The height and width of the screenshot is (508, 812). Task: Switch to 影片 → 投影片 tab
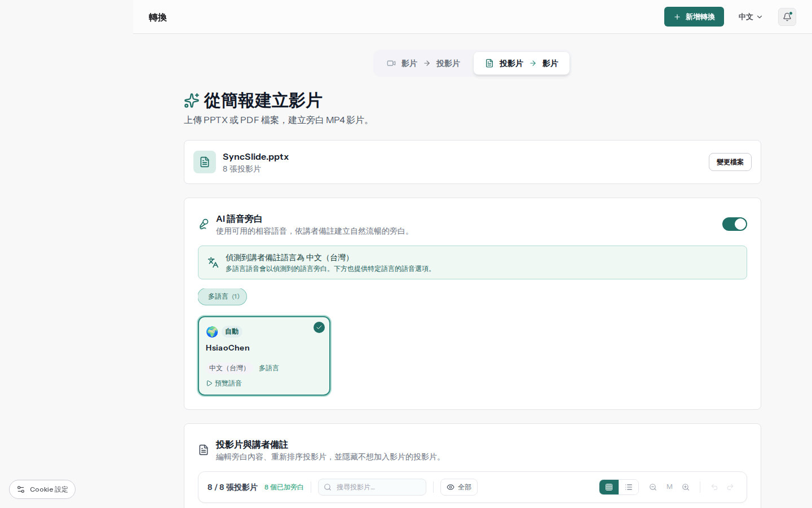point(423,63)
